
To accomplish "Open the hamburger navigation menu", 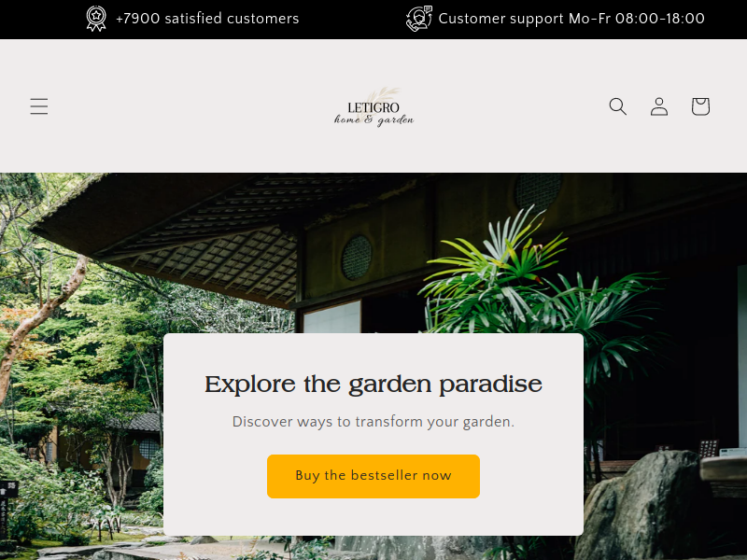I will pos(38,106).
